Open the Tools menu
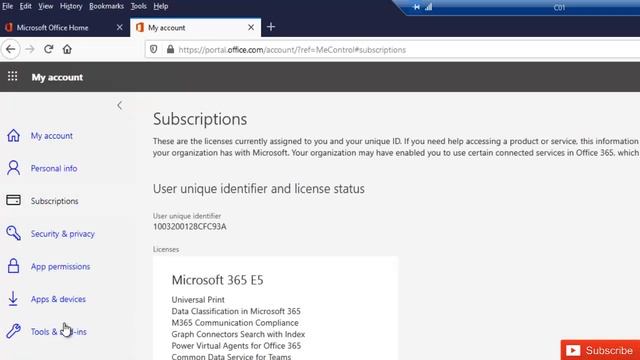Image resolution: width=640 pixels, height=360 pixels. coord(138,6)
